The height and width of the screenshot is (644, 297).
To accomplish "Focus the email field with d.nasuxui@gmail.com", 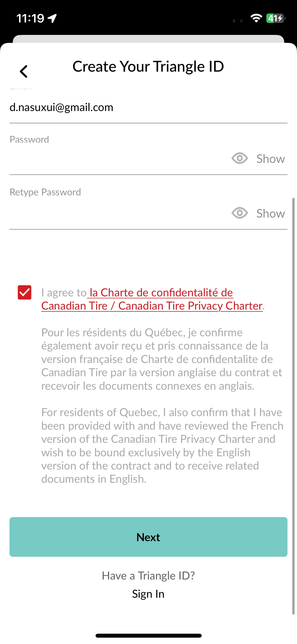I will 148,107.
